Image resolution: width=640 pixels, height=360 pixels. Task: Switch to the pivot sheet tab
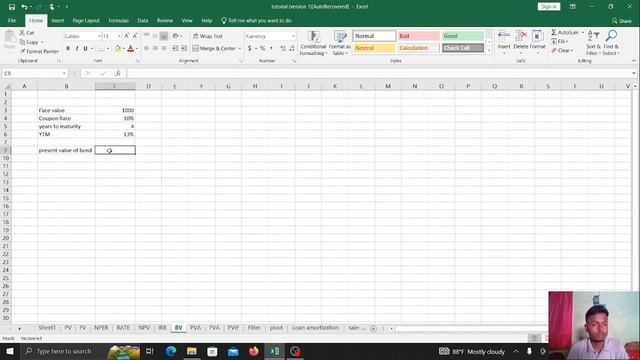(x=276, y=328)
